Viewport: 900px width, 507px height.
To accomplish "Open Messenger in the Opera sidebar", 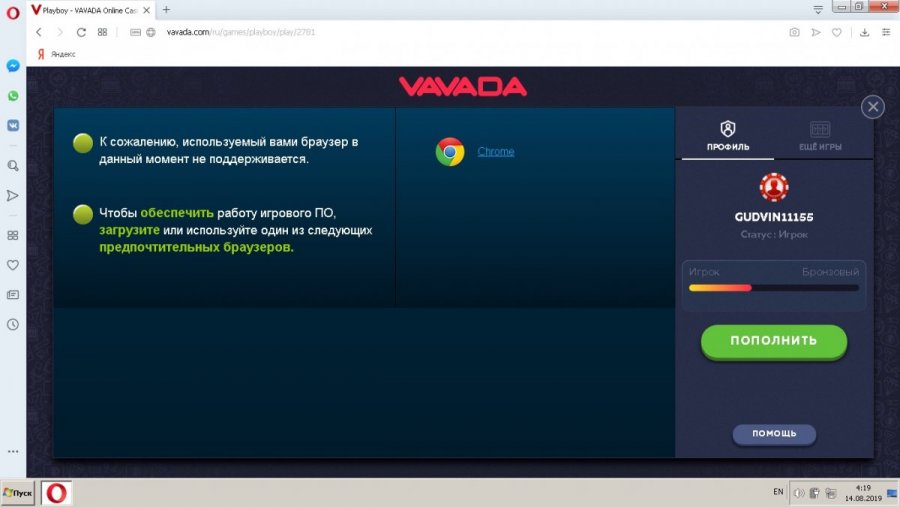I will click(x=13, y=66).
